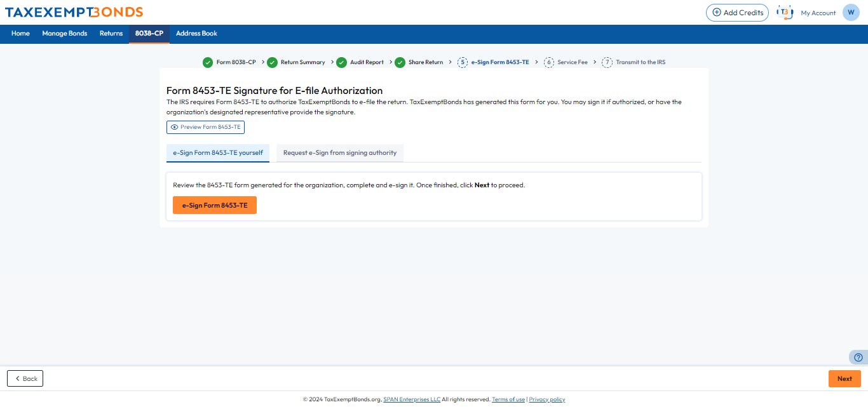Click 'Return Summary' step label
This screenshot has height=407, width=868.
click(303, 62)
